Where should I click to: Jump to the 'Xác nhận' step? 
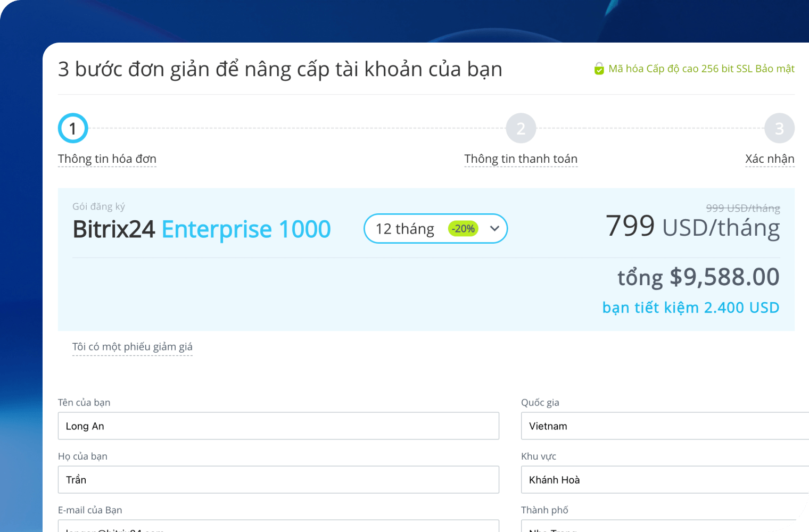(770, 159)
